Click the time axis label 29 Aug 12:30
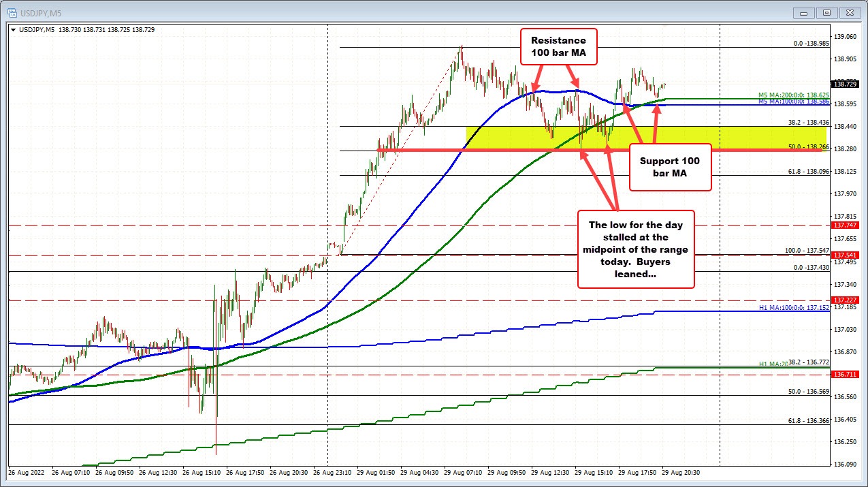The width and height of the screenshot is (868, 487). click(551, 471)
